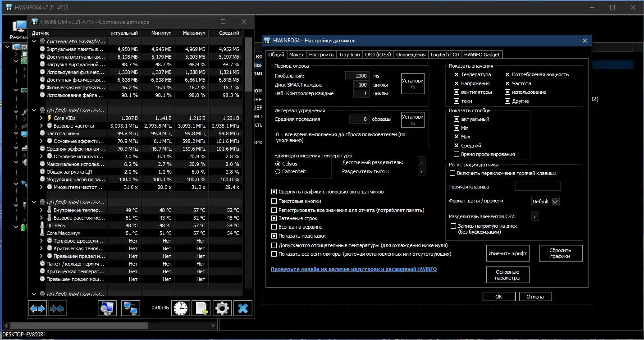Enable the Время профилирования column checkbox

tap(457, 154)
